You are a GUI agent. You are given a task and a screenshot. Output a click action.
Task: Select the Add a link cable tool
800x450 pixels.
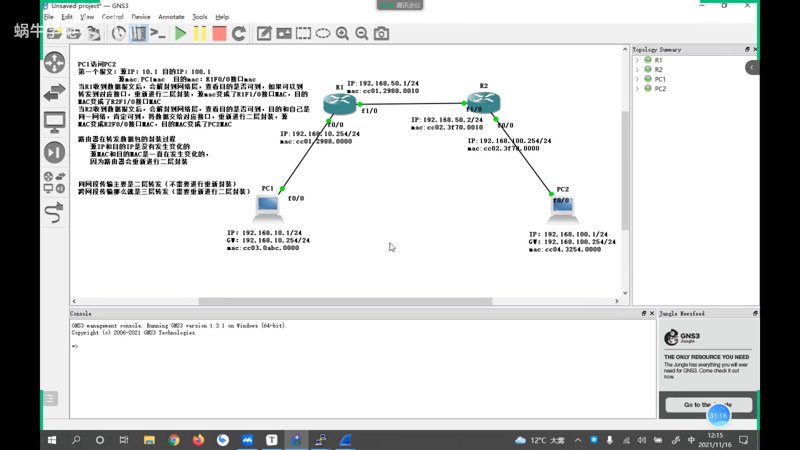[54, 213]
